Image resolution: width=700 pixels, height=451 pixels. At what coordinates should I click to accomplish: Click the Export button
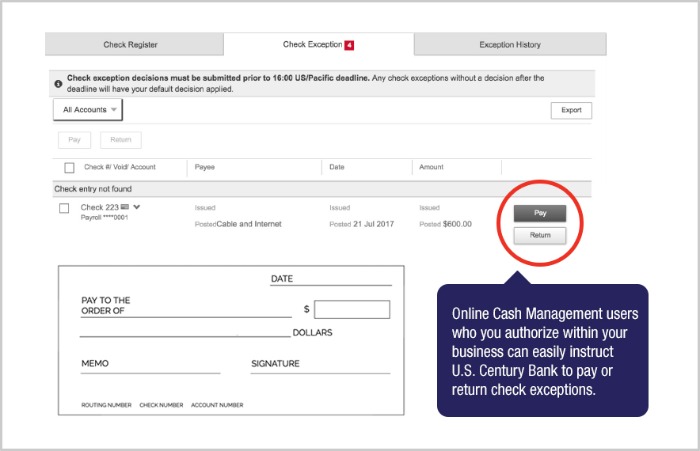[x=571, y=111]
